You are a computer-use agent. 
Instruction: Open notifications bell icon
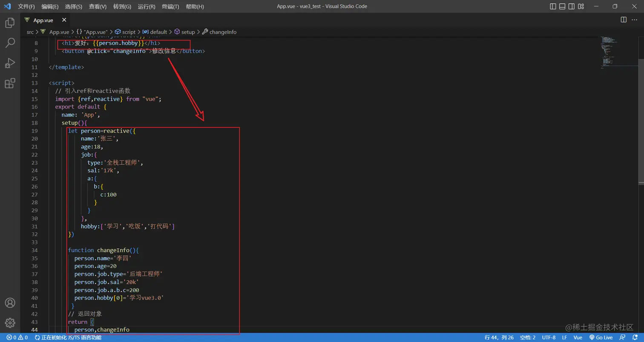[634, 337]
